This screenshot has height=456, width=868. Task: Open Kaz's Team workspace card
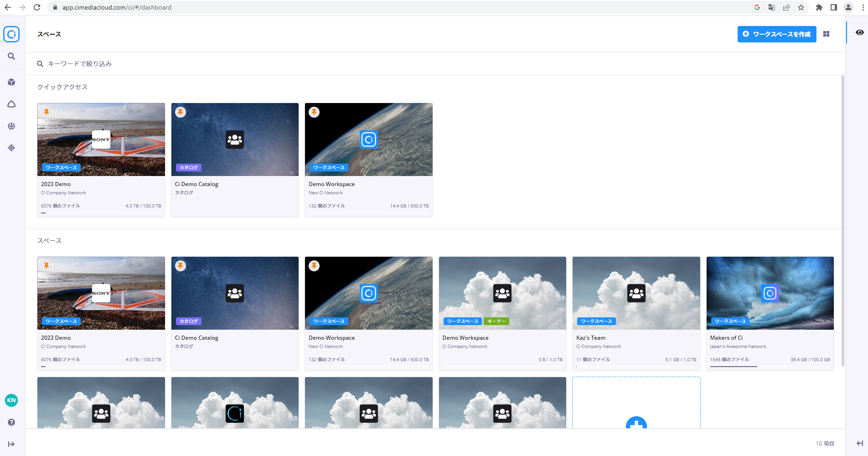pyautogui.click(x=636, y=314)
